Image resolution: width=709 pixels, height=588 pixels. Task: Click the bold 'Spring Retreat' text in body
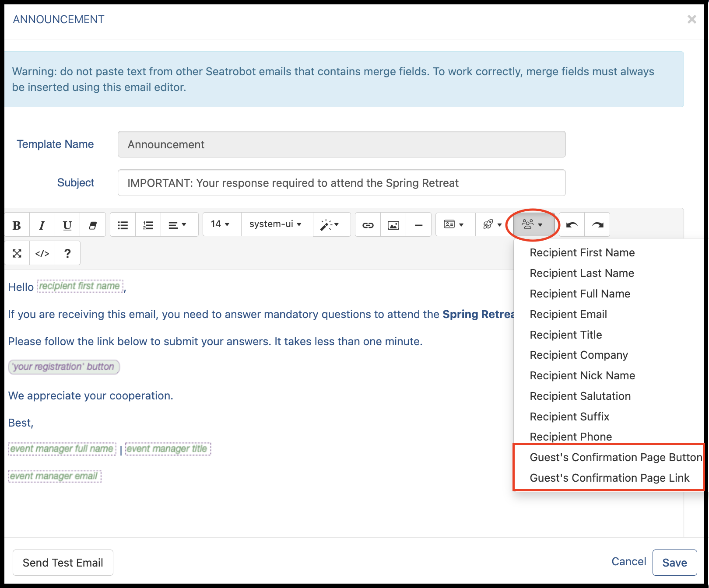pos(478,314)
